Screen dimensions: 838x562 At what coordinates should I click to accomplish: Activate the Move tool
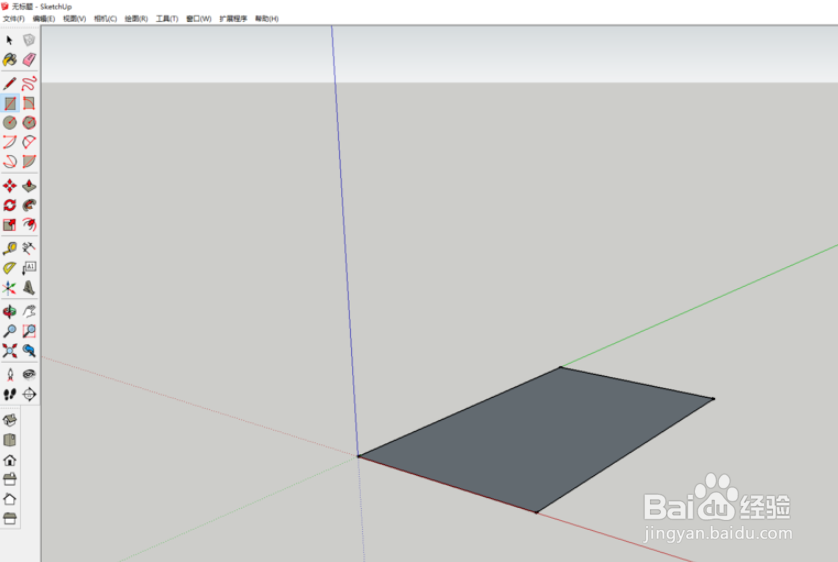pos(10,185)
